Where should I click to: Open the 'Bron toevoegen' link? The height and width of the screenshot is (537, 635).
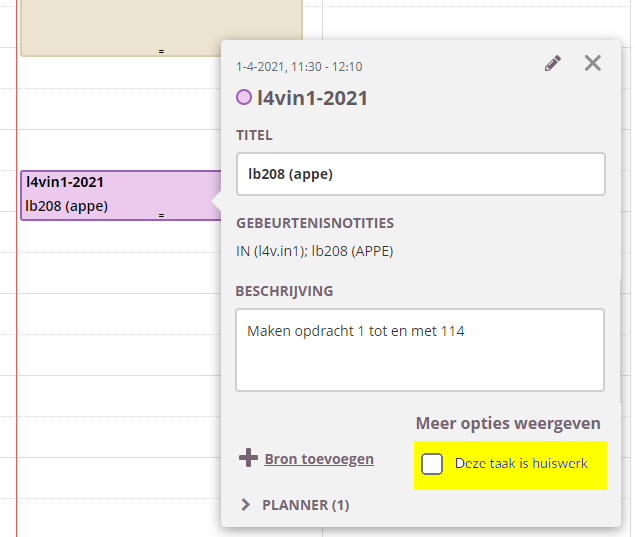(x=319, y=459)
